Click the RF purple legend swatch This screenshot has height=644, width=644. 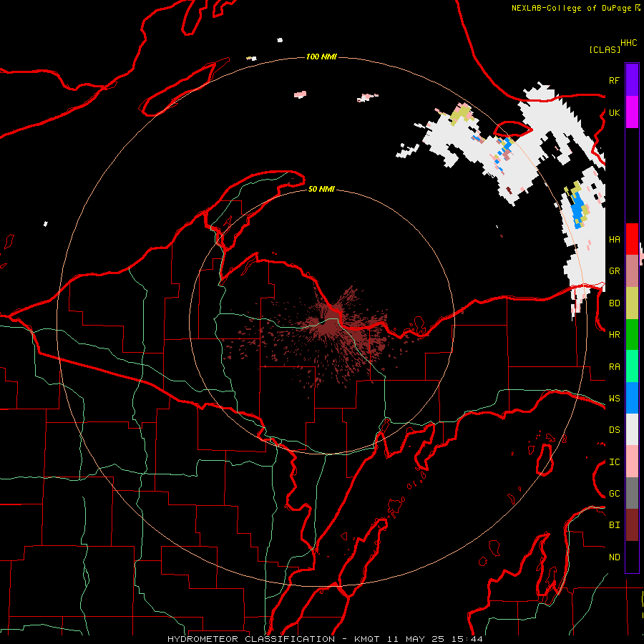coord(632,80)
